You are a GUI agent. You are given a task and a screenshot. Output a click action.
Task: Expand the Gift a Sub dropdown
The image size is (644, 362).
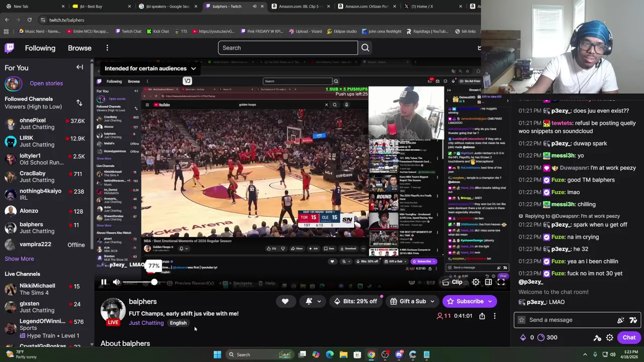pos(432,301)
